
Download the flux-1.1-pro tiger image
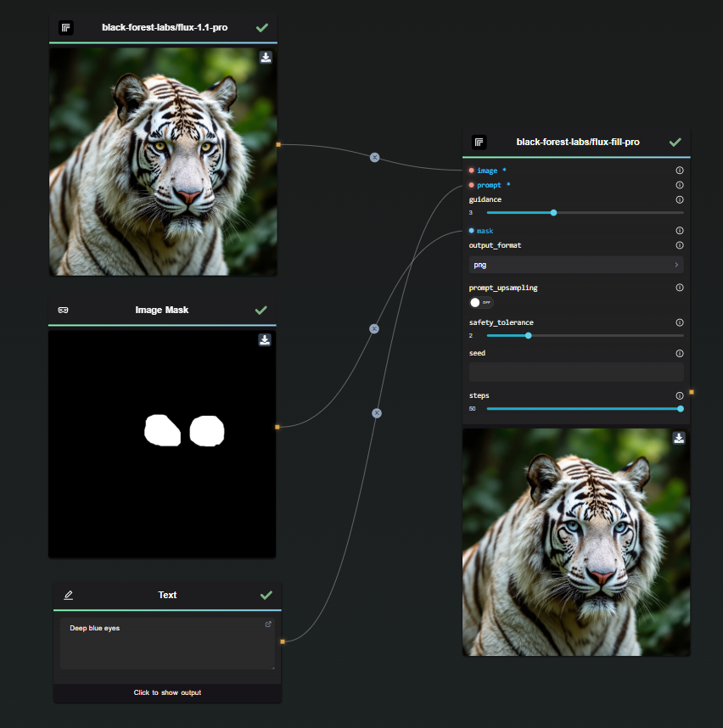(266, 58)
